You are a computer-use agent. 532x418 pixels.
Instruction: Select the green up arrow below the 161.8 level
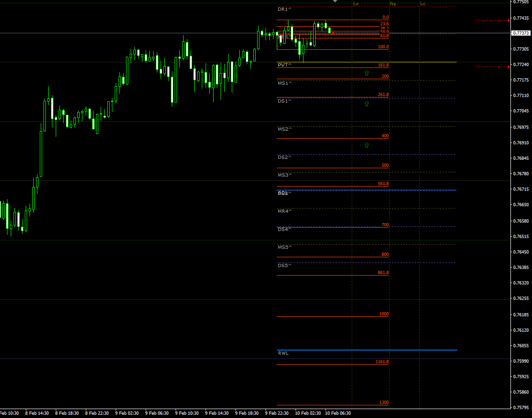(x=367, y=72)
